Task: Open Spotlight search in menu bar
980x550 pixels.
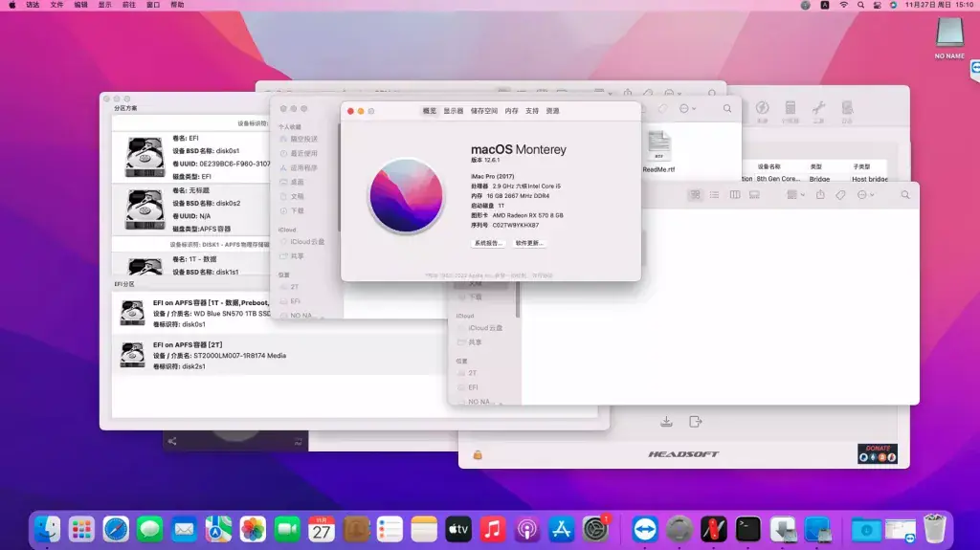Action: click(x=860, y=5)
